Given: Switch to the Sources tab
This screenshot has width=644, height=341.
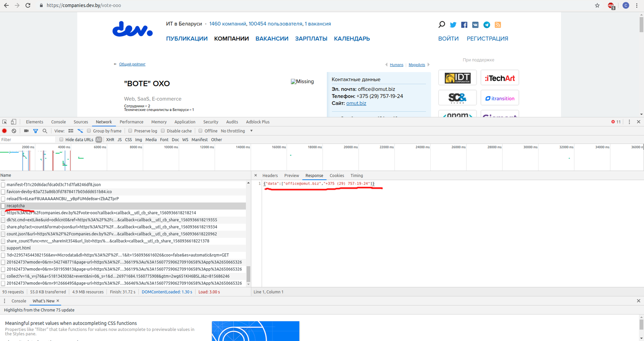Looking at the screenshot, I should [80, 122].
